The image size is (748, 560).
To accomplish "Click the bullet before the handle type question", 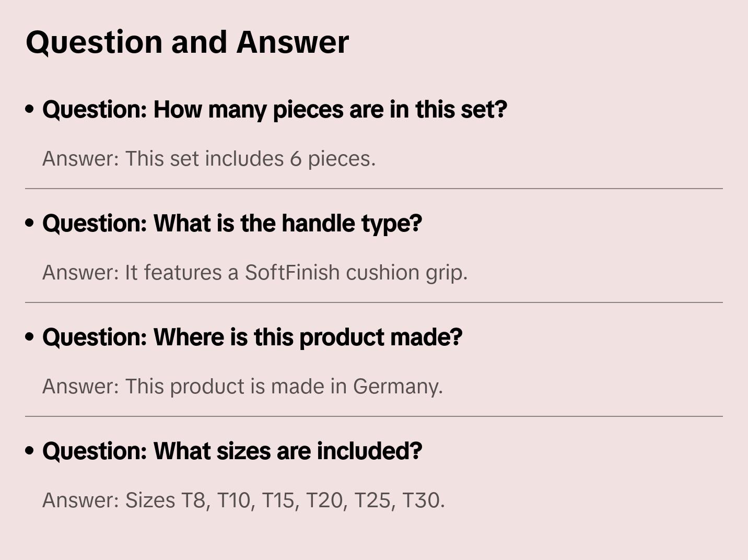I will pos(30,223).
